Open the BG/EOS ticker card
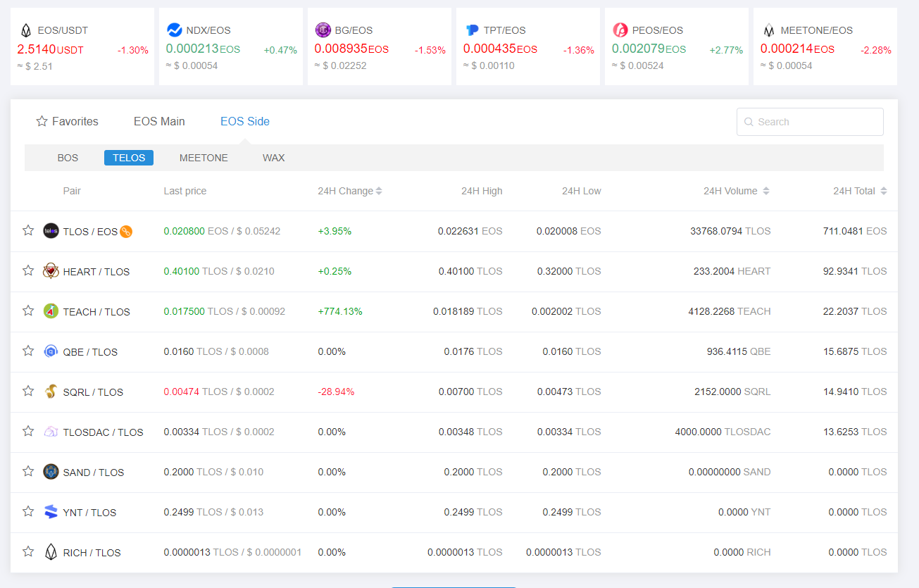 (x=380, y=46)
